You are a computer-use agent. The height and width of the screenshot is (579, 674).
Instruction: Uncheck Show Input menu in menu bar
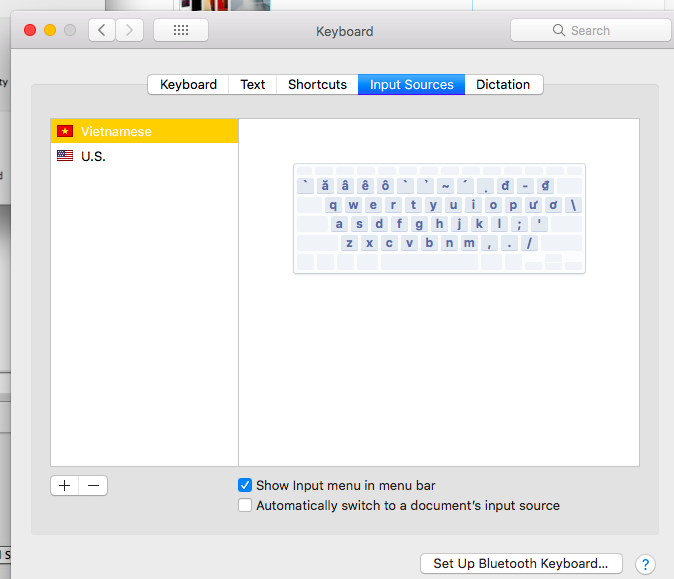click(x=245, y=485)
